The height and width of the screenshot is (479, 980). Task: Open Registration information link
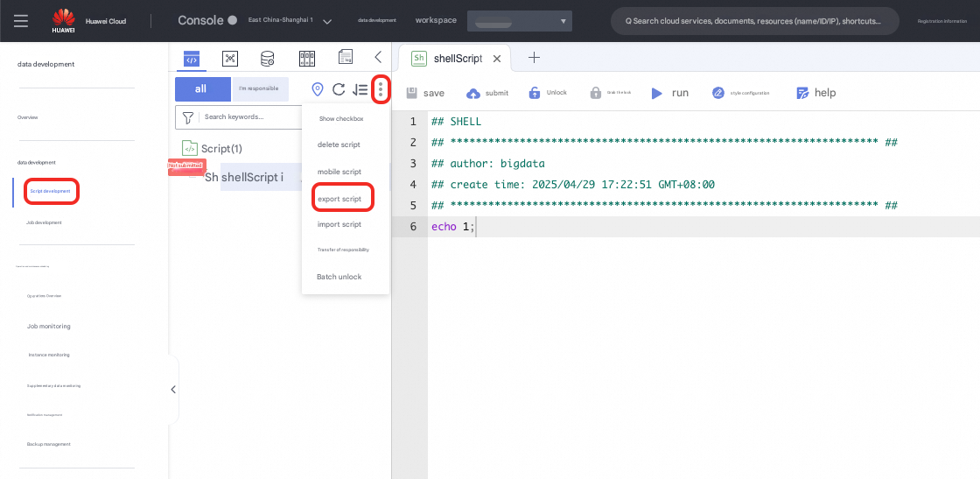click(x=941, y=21)
